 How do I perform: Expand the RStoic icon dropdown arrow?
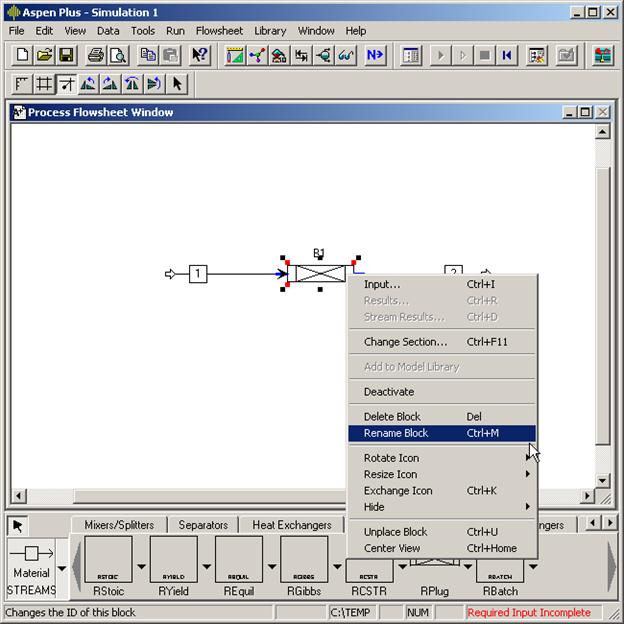[141, 567]
